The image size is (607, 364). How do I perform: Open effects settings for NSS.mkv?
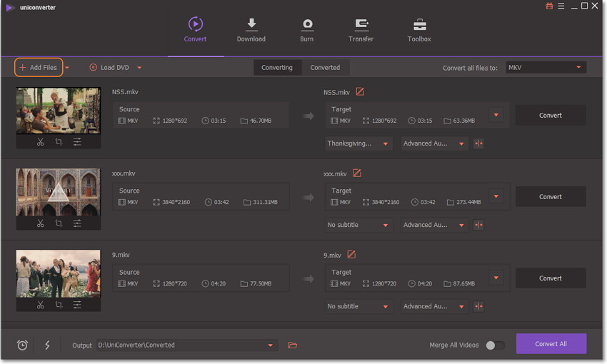(x=77, y=142)
